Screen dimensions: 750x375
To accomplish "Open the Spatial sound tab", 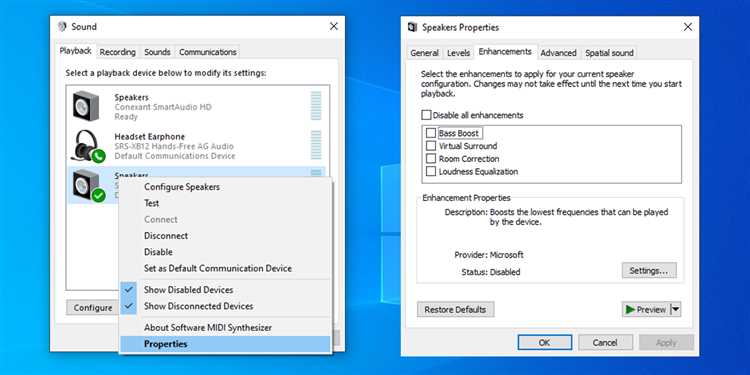I will (x=609, y=53).
